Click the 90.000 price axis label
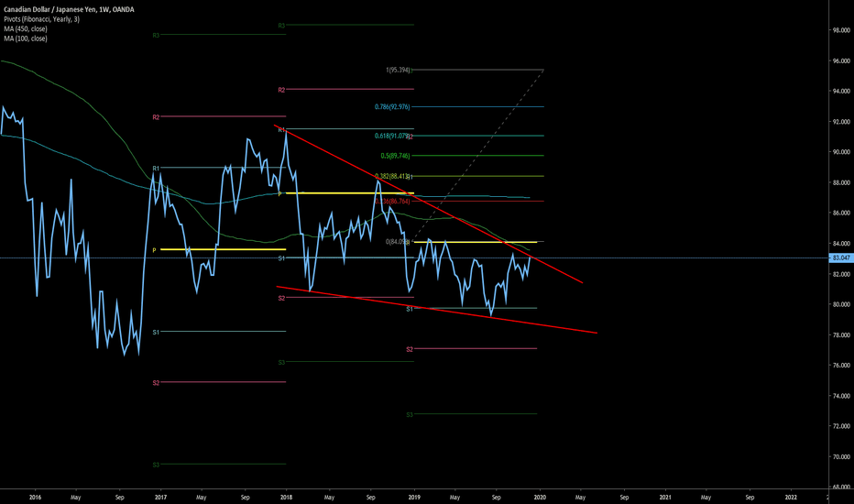Viewport: 854px width, 504px height. 840,152
